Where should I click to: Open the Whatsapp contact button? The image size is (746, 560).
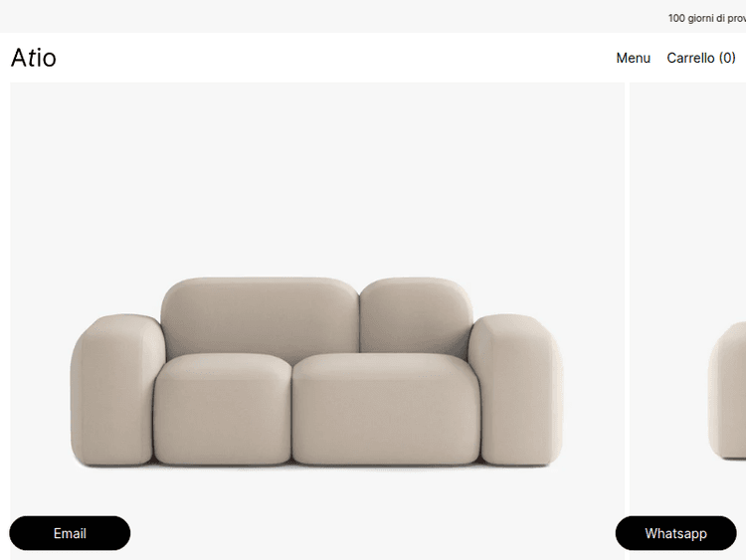pyautogui.click(x=675, y=533)
